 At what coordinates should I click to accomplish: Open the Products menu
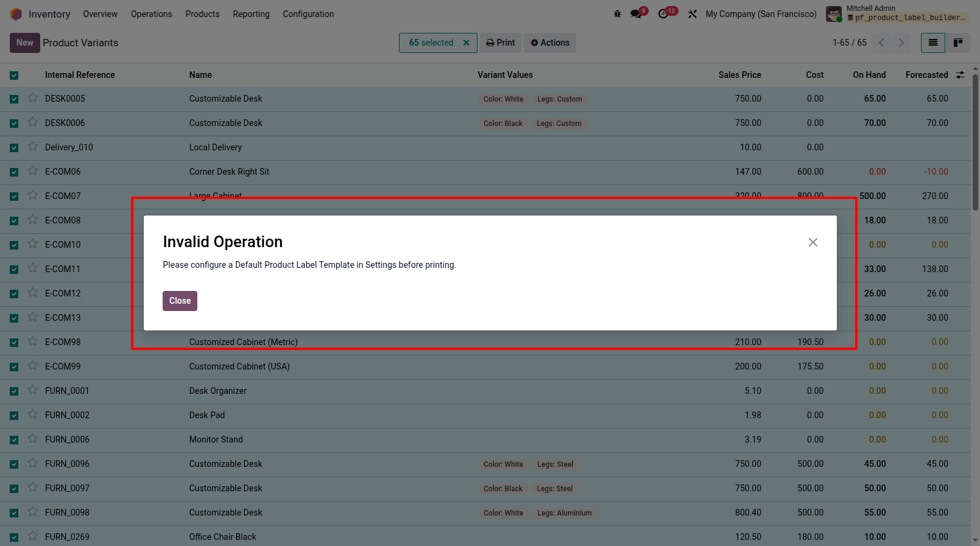click(203, 14)
